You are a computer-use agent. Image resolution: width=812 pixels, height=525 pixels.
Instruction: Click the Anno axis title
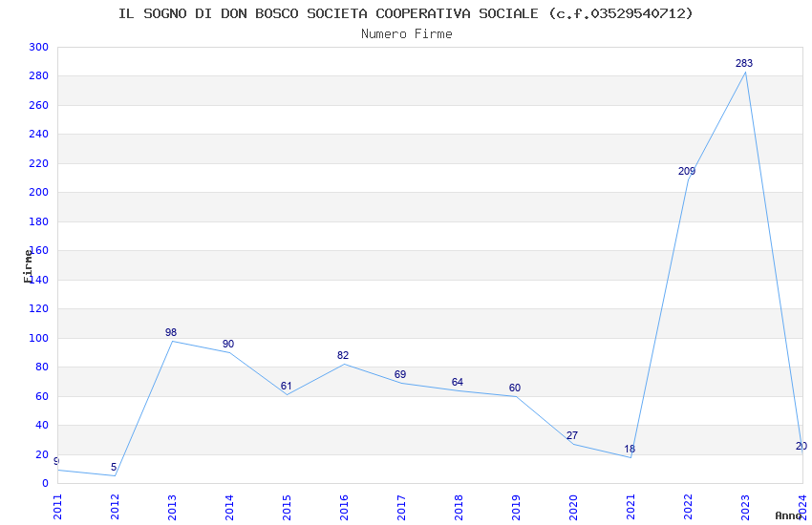coord(789,515)
